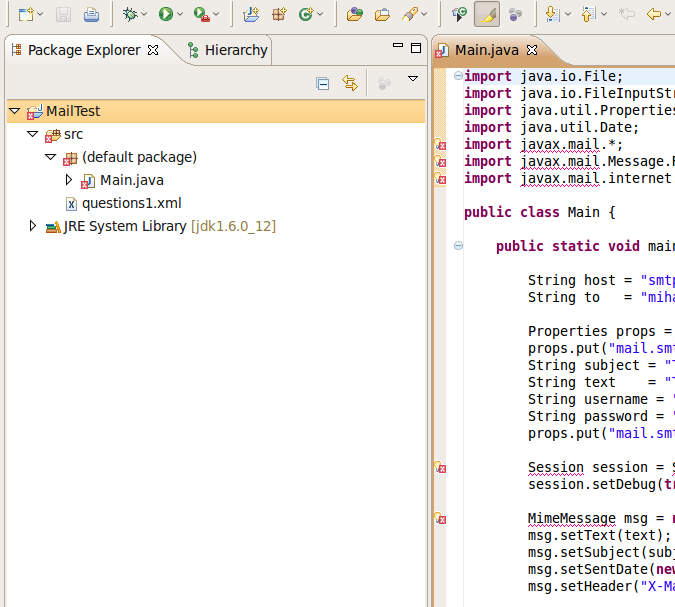Screen dimensions: 675x607
Task: Toggle Mark Occurrences highlighter button
Action: [x=487, y=15]
